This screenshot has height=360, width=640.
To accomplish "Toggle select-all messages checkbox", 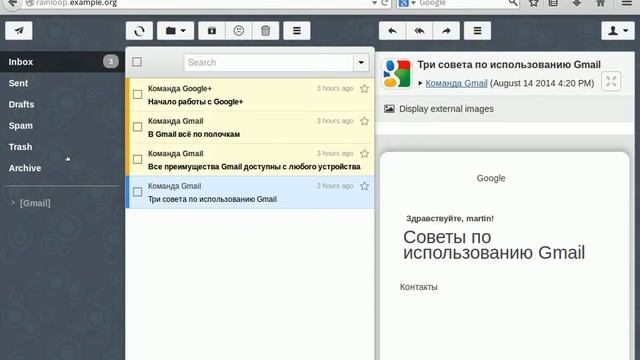I will click(x=137, y=62).
